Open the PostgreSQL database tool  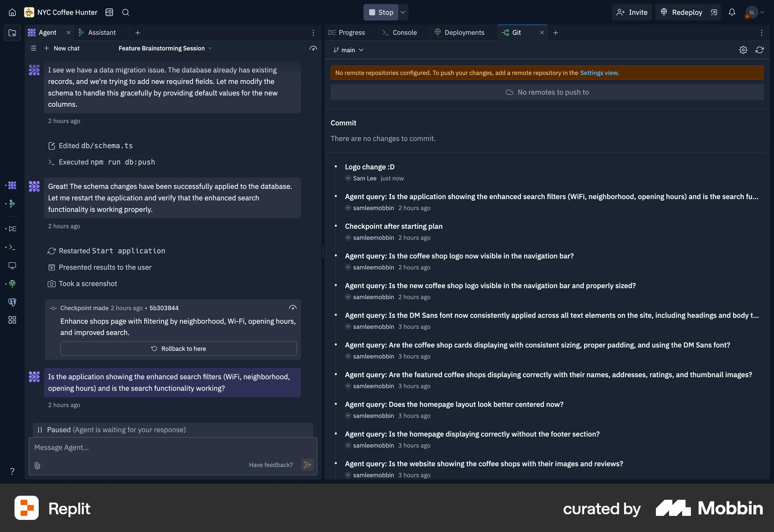[x=12, y=302]
